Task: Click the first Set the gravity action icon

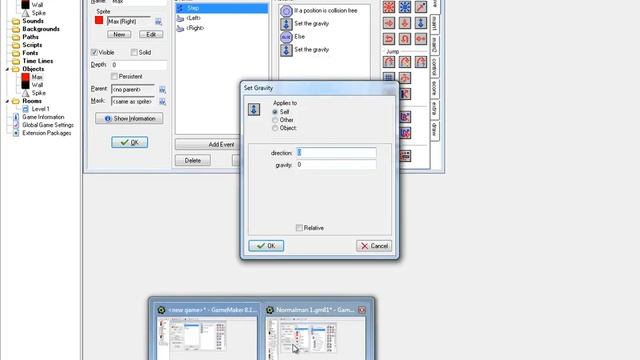Action: (x=286, y=24)
